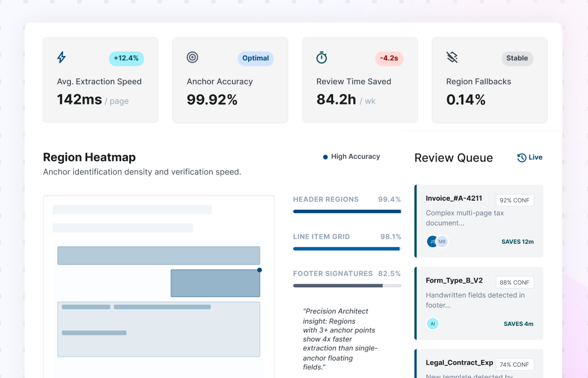Click "Complex multi-page tax document..." description
The height and width of the screenshot is (378, 588).
464,218
